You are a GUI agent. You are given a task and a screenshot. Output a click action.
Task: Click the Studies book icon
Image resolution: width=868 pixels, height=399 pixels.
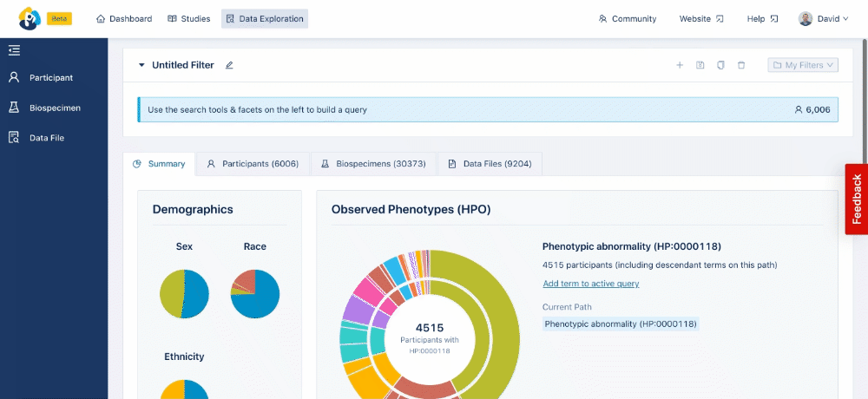click(x=172, y=19)
